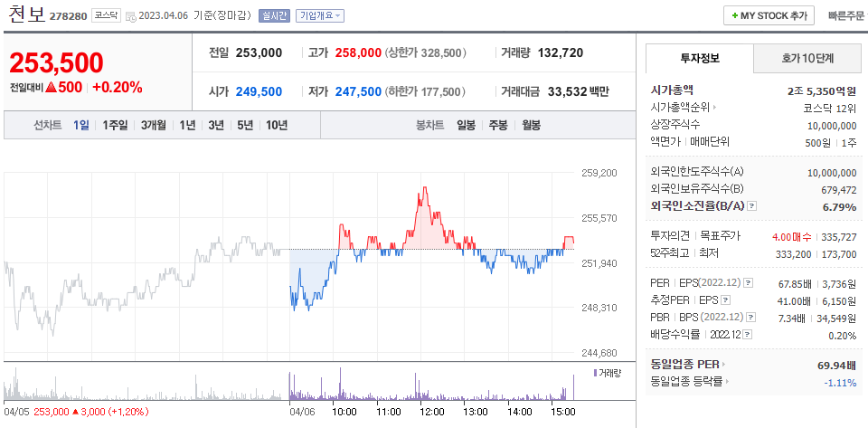Select the 5년 line chart period
The height and width of the screenshot is (428, 868).
(x=245, y=125)
